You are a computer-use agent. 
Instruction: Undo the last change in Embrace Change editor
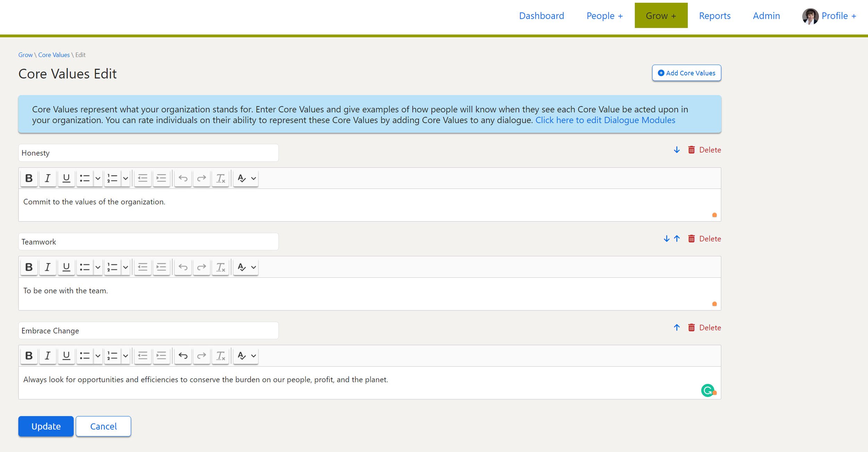coord(183,355)
